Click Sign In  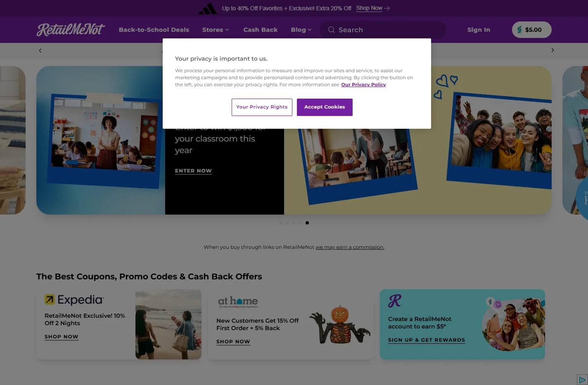click(479, 30)
